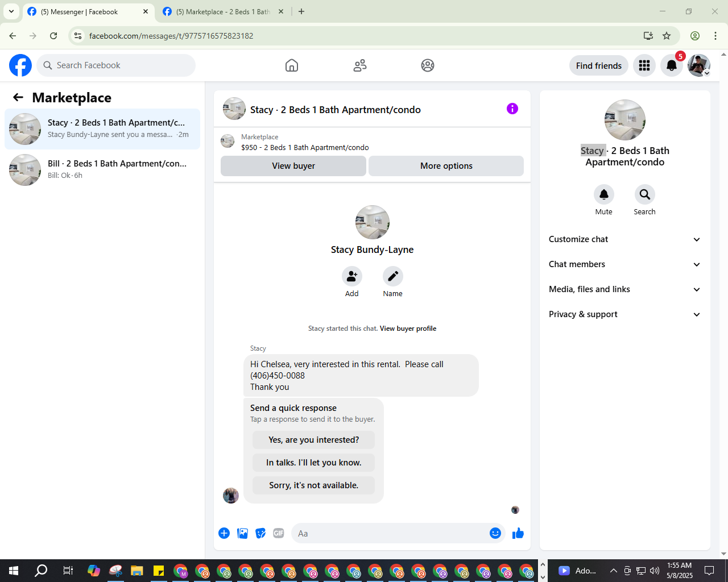Open a new browser tab

(301, 11)
